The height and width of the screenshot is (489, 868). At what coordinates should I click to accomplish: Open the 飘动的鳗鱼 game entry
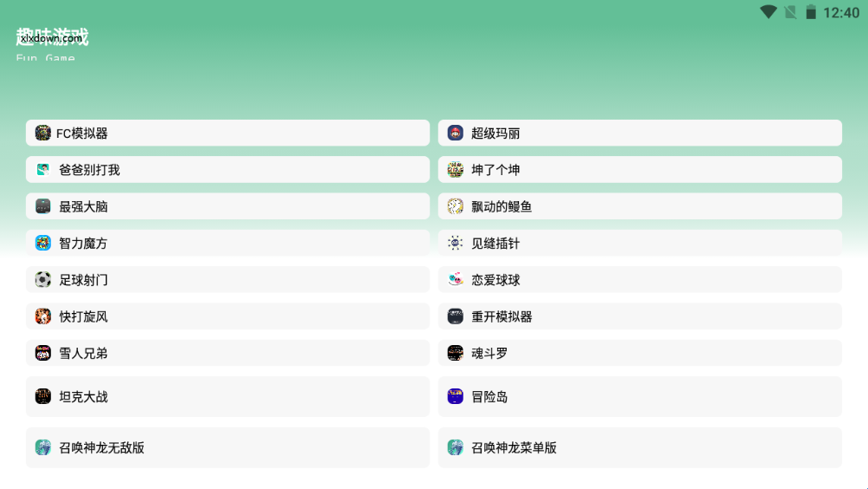point(640,206)
